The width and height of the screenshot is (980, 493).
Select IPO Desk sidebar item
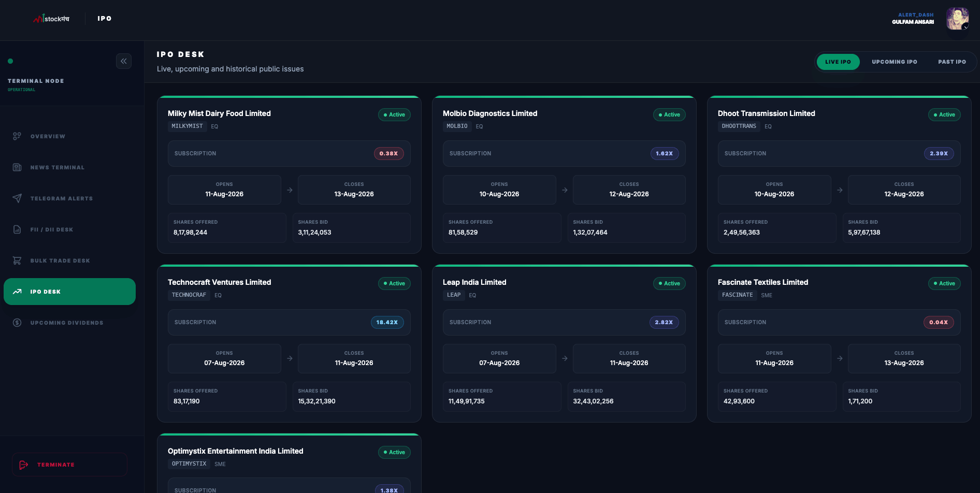(69, 292)
